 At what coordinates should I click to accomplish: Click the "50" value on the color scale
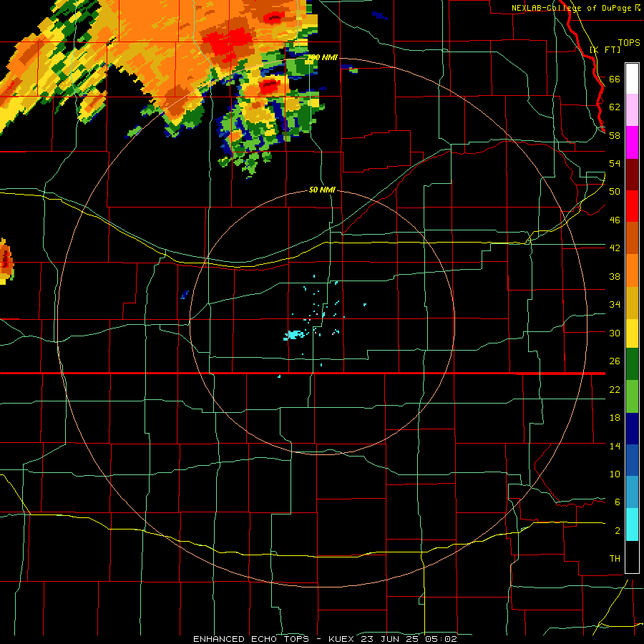(x=615, y=192)
